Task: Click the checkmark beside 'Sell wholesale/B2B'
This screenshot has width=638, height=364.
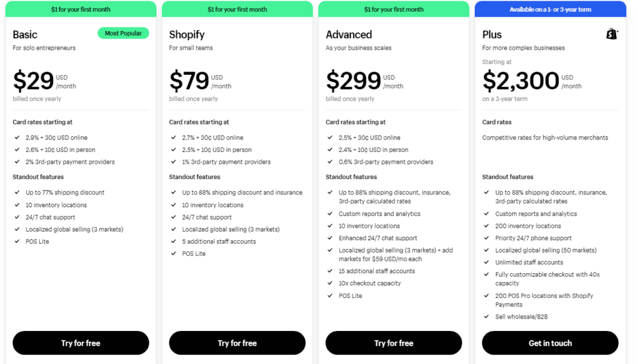Action: pyautogui.click(x=485, y=316)
